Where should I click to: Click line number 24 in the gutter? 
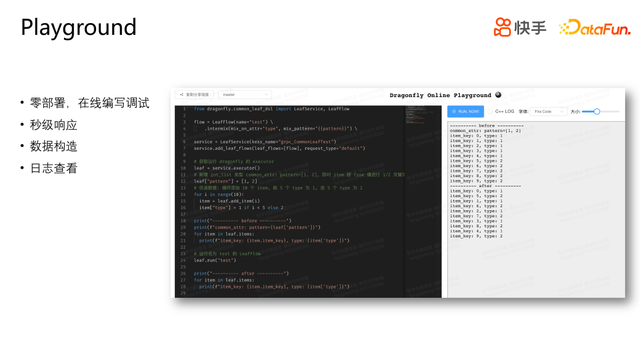183,260
